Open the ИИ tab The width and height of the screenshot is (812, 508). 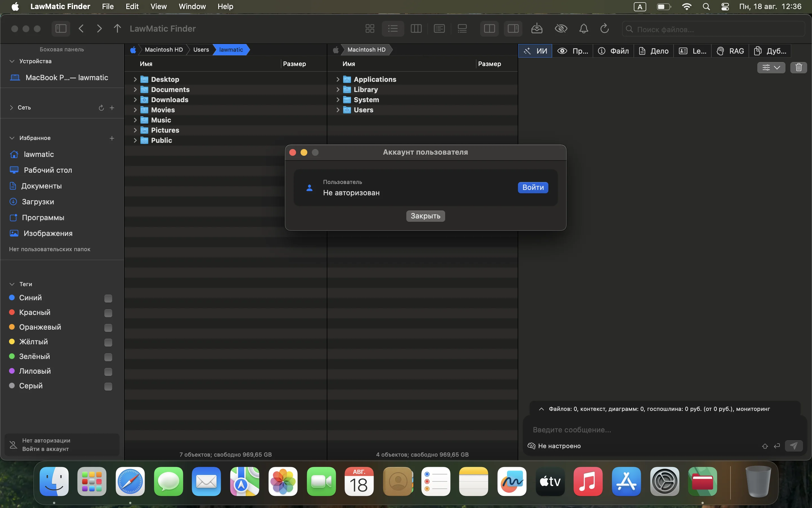click(535, 51)
